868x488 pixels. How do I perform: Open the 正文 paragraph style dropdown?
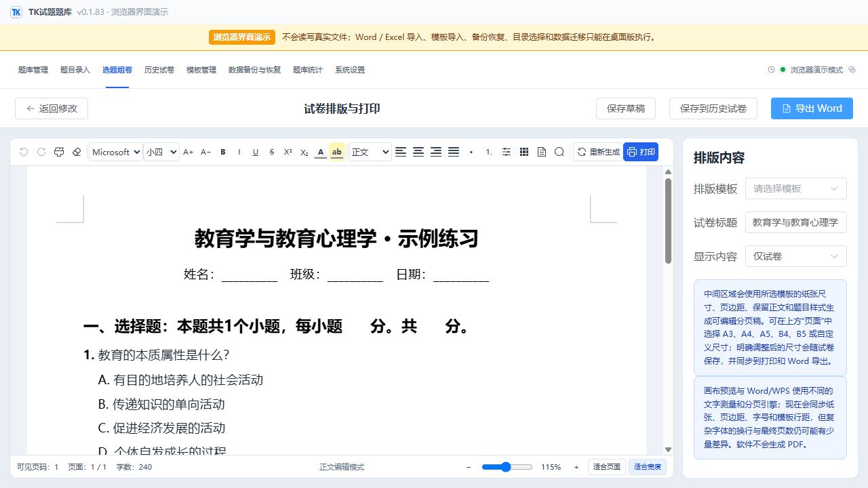pos(370,152)
